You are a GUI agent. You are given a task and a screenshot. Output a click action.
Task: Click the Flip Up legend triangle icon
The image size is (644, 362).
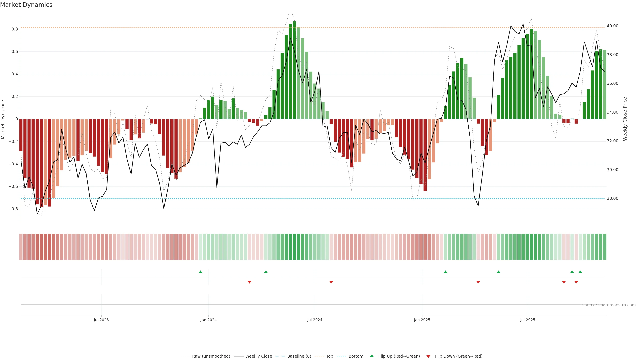point(372,356)
